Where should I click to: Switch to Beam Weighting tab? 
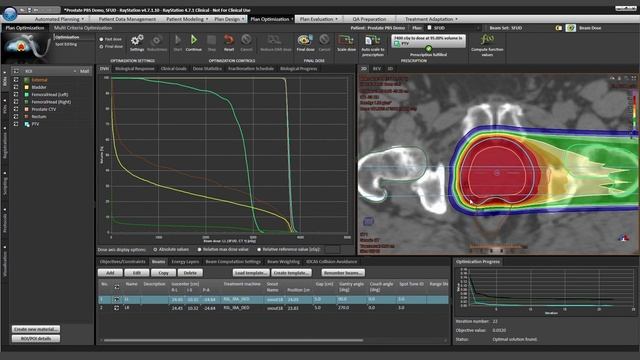[x=283, y=262]
